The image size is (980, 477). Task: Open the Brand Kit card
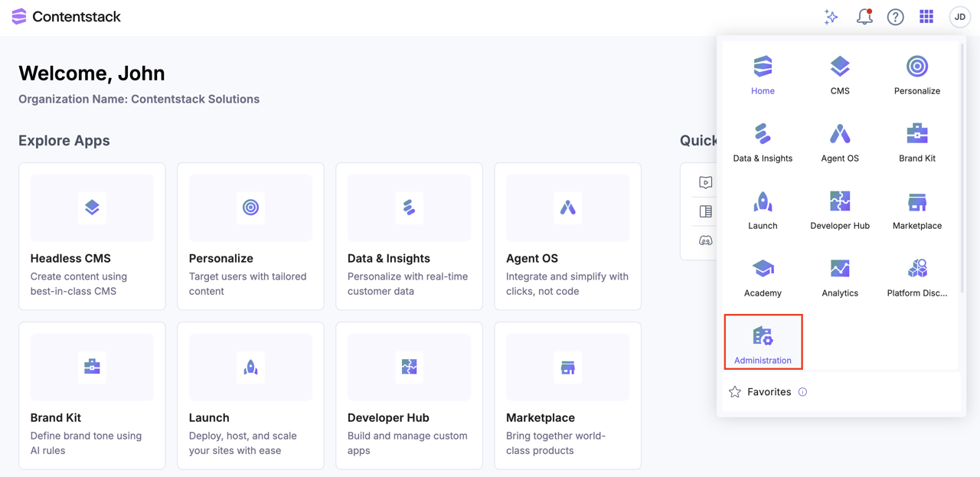(92, 395)
